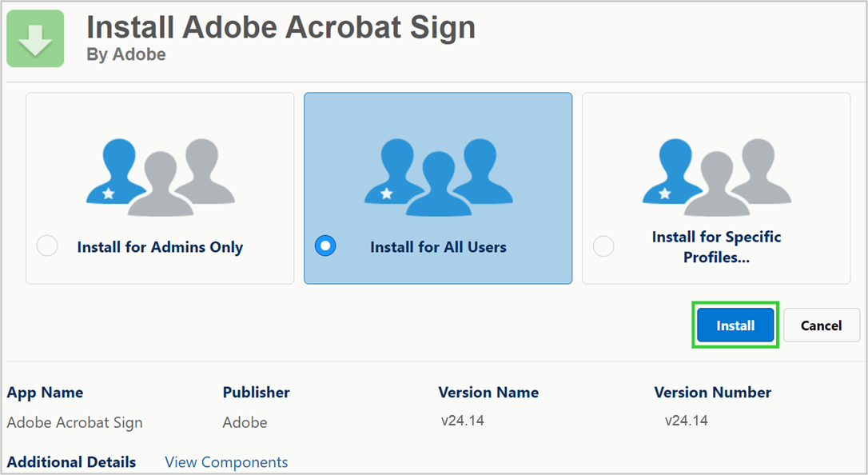
Task: Click the Install Adobe Acrobat Sign title
Action: pos(281,26)
